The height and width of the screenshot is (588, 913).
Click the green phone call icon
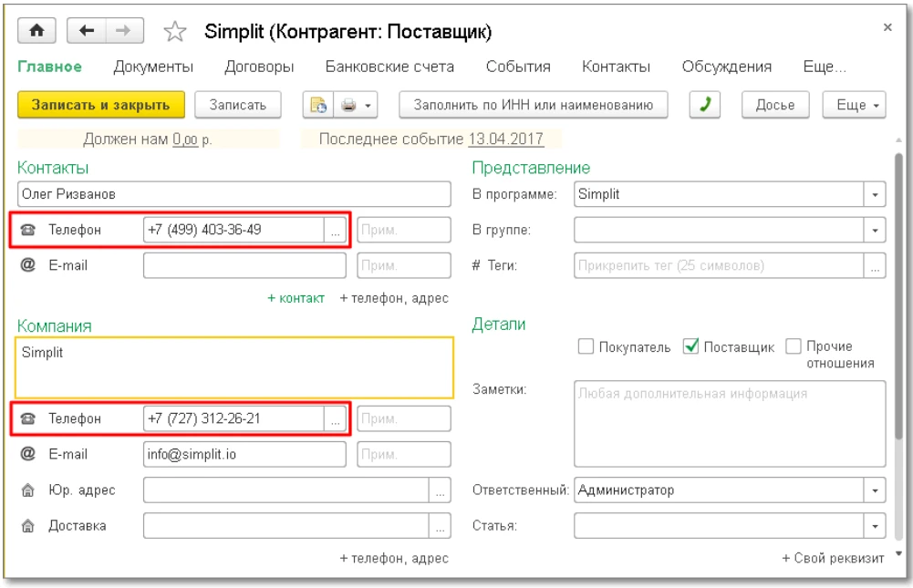click(704, 105)
